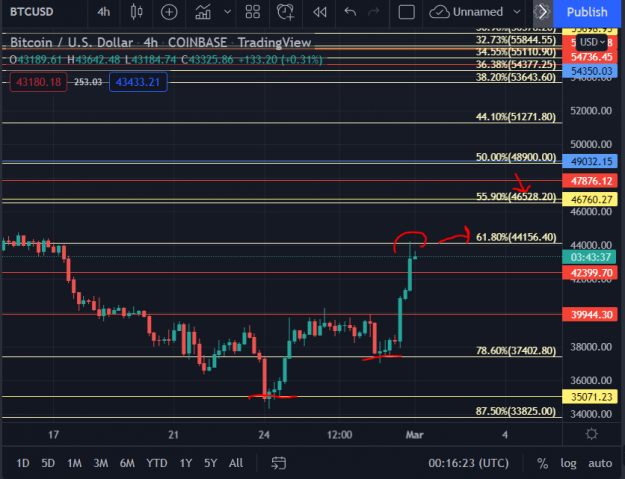Image resolution: width=625 pixels, height=479 pixels.
Task: Click the 87.50%(33825.00) Fibonacci label
Action: point(516,411)
